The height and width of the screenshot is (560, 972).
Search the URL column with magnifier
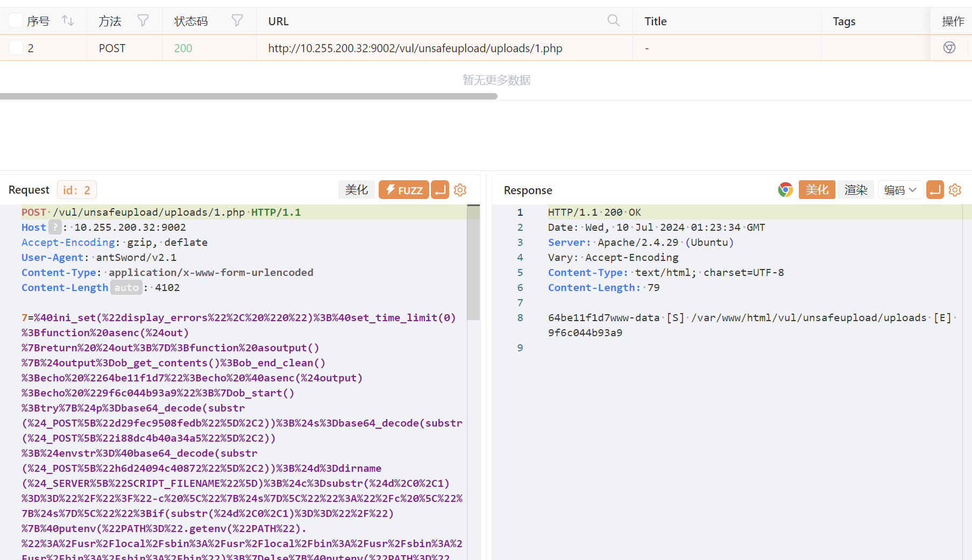pos(614,21)
